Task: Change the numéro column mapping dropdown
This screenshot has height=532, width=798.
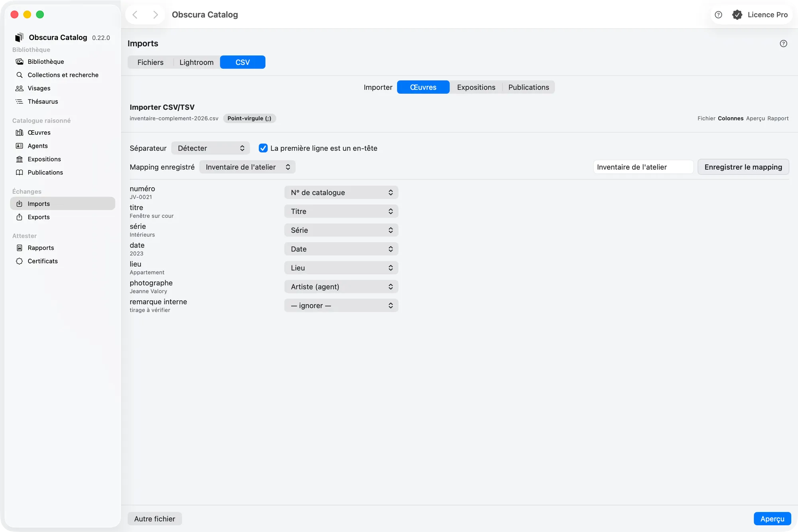Action: tap(341, 192)
